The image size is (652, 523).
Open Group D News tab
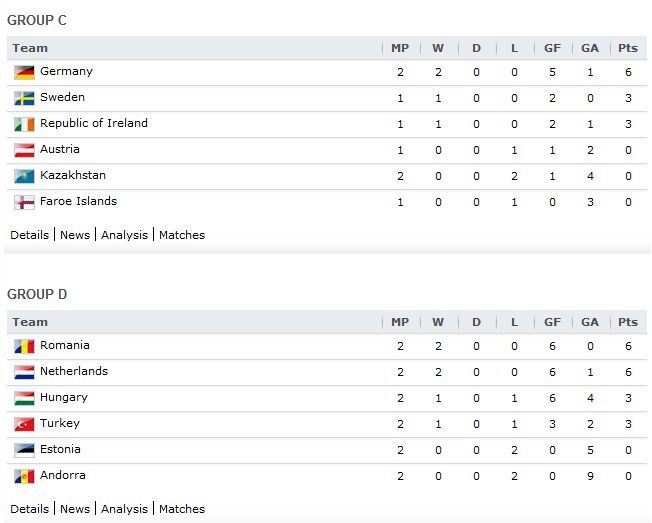[75, 509]
